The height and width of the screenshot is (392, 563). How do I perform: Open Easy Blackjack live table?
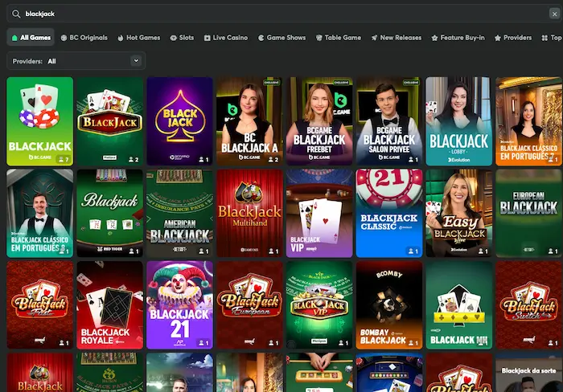coord(459,214)
